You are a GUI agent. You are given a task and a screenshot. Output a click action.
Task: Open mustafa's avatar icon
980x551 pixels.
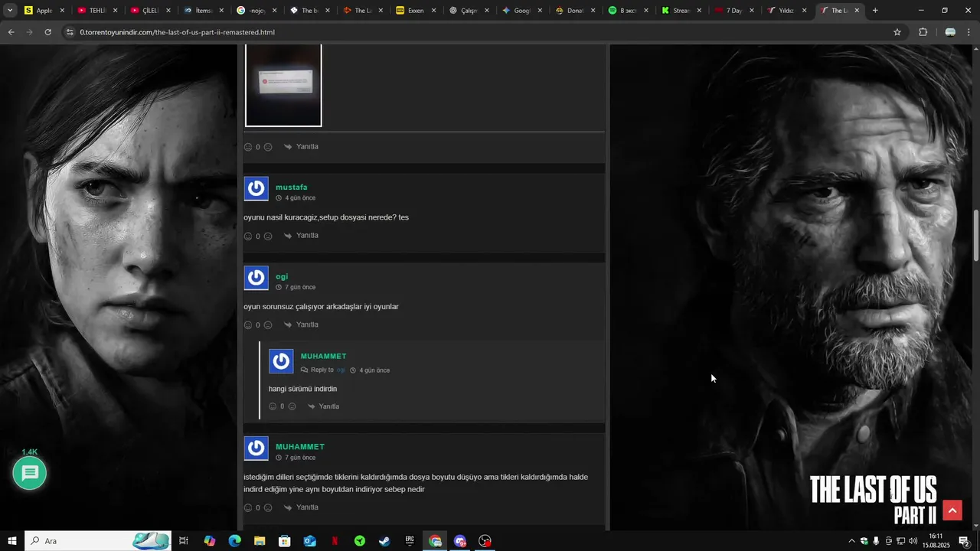click(x=256, y=188)
